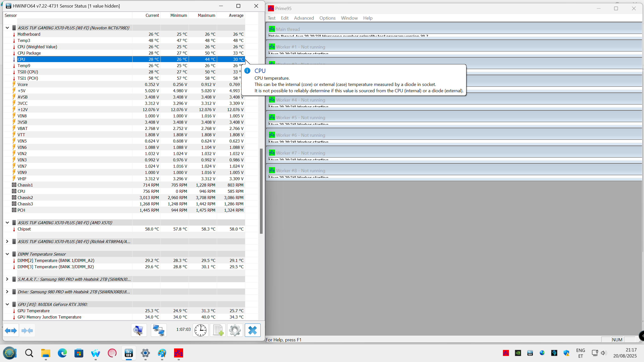
Task: Select the Chipset temperature row
Action: (124, 229)
